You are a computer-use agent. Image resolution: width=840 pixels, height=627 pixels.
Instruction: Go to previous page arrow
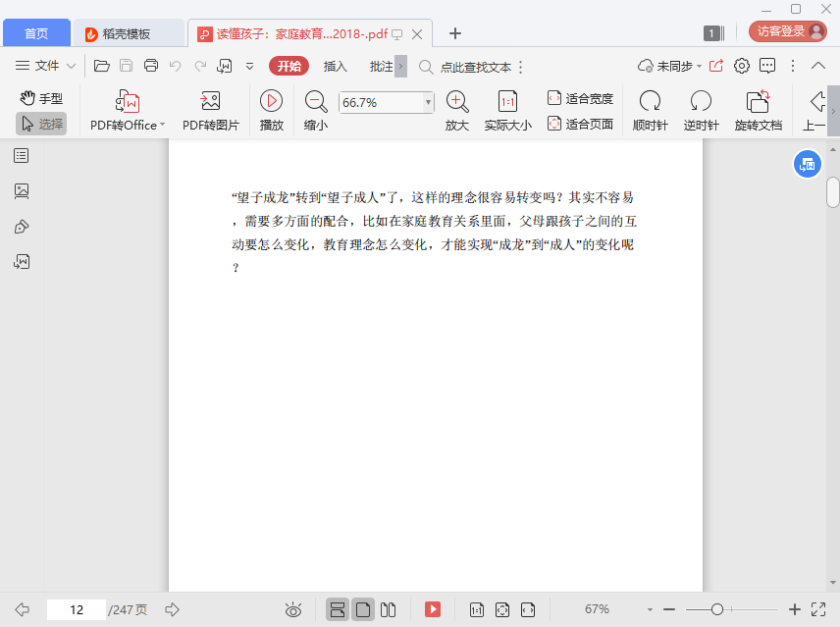pyautogui.click(x=22, y=609)
